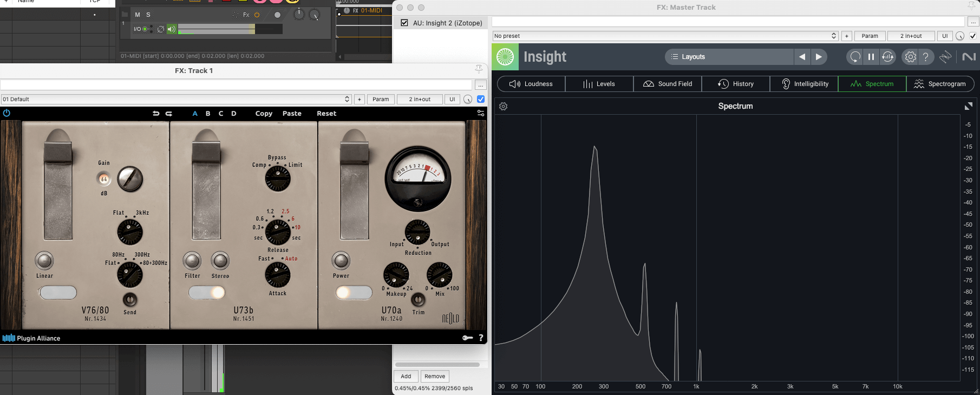The width and height of the screenshot is (980, 395).
Task: Switch to the Spectrogram tab
Action: pos(940,84)
